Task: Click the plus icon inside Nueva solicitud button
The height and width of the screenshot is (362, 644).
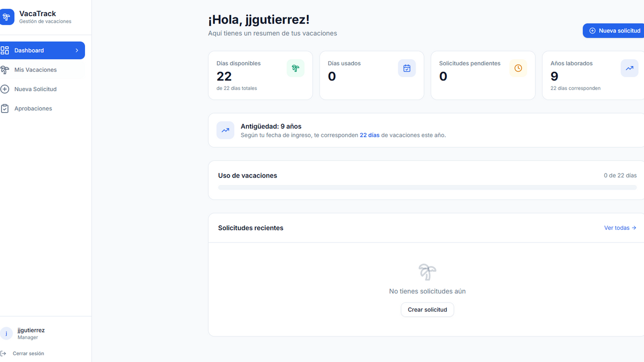Action: tap(592, 31)
